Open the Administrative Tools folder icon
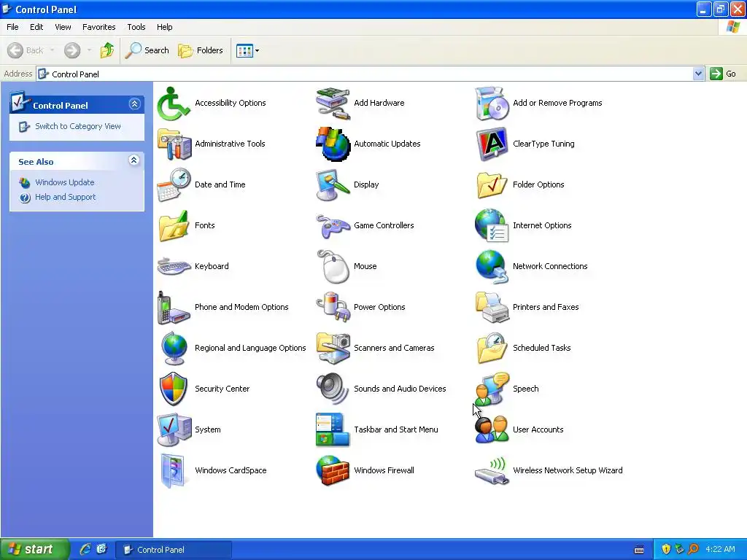The width and height of the screenshot is (747, 560). click(174, 144)
